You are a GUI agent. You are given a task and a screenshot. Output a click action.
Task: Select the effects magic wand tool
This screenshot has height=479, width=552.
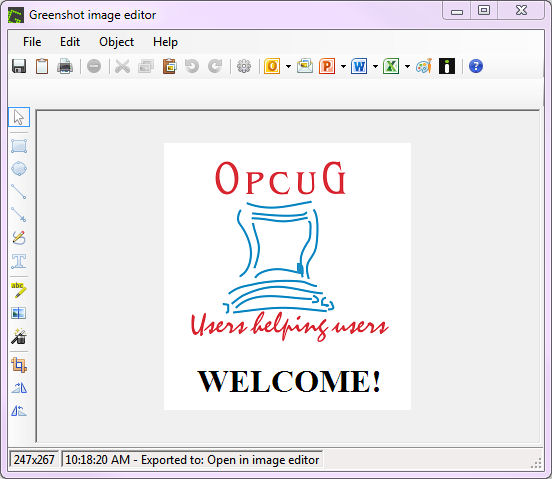(x=19, y=336)
